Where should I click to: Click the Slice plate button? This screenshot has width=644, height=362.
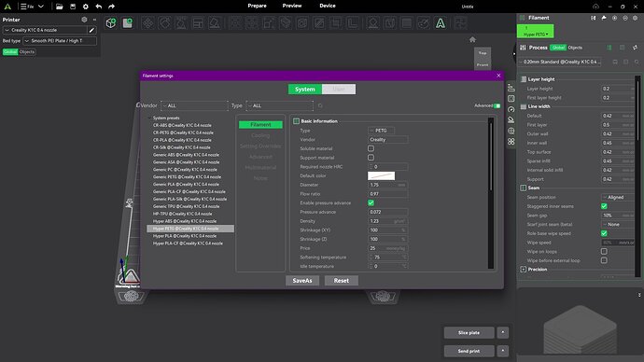click(x=469, y=332)
